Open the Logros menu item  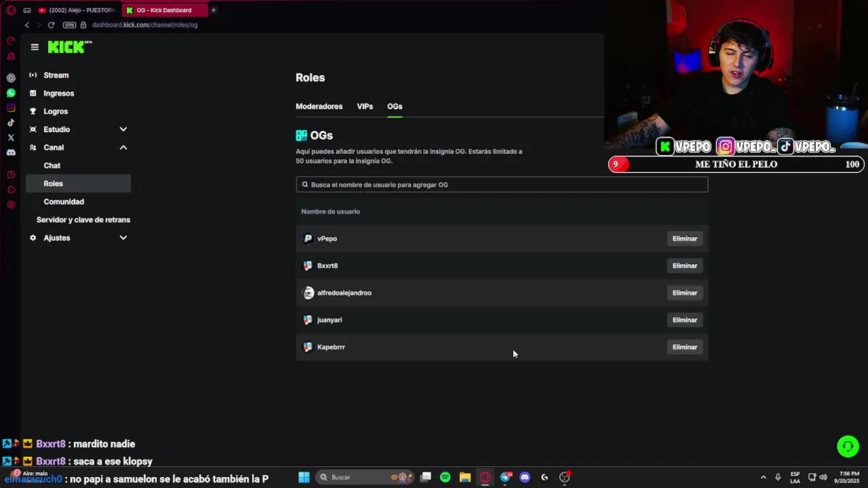55,111
